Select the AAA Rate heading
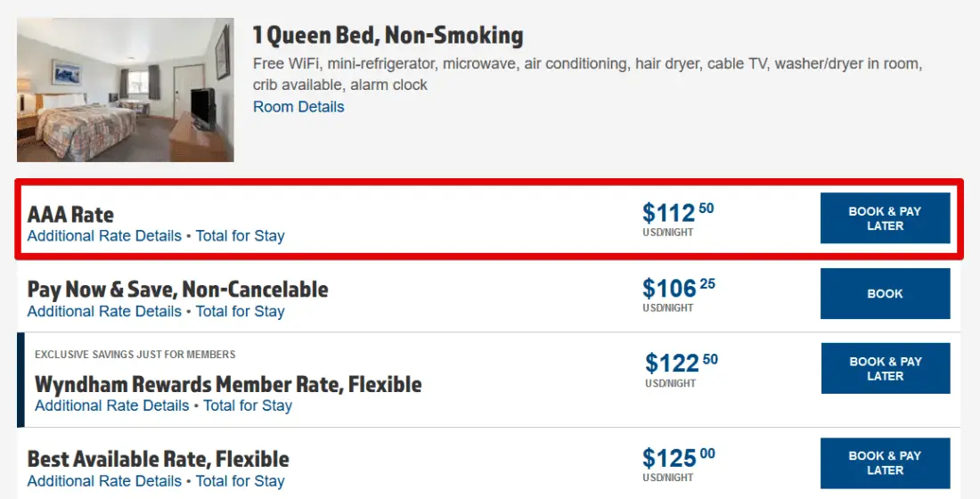This screenshot has height=499, width=980. coord(70,215)
